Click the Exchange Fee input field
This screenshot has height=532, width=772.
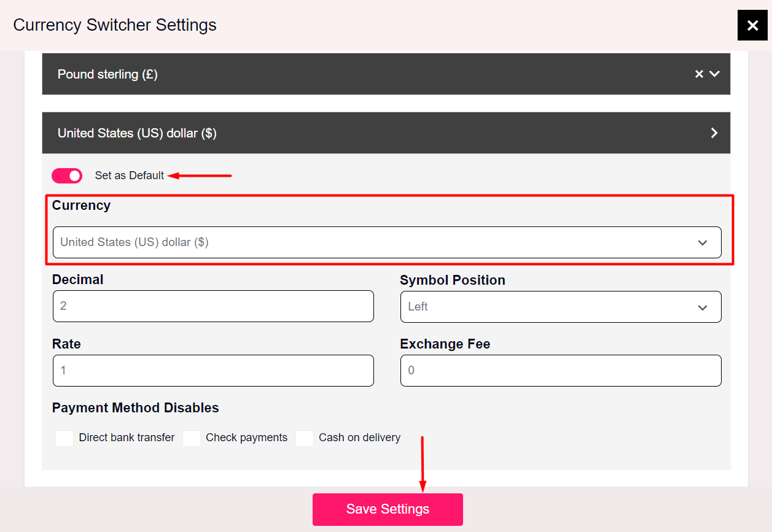(560, 370)
